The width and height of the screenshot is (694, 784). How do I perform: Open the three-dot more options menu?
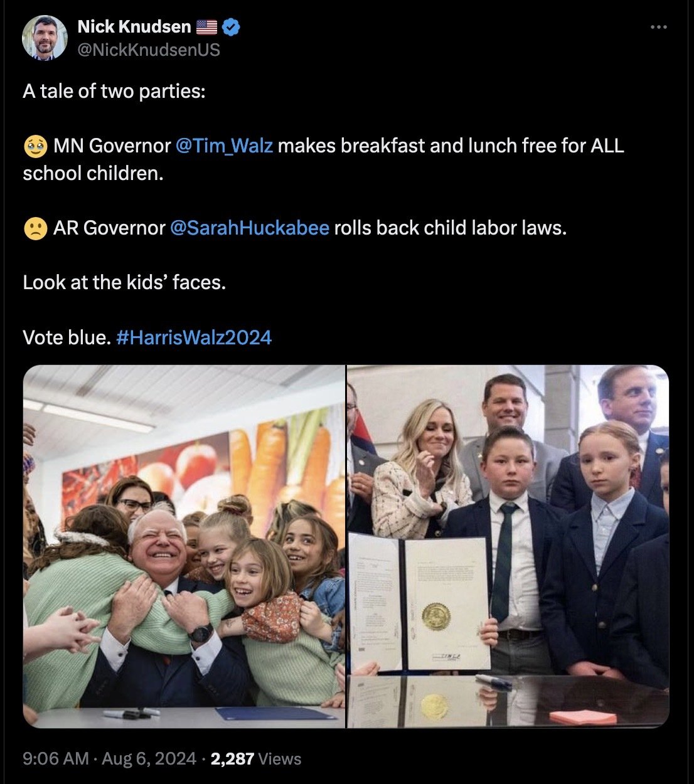point(658,28)
